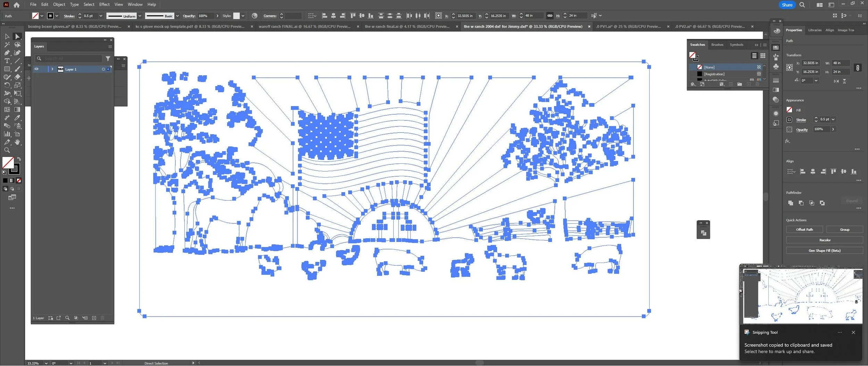
Task: Click Horizontal Align Left in Properties Align
Action: click(x=802, y=171)
